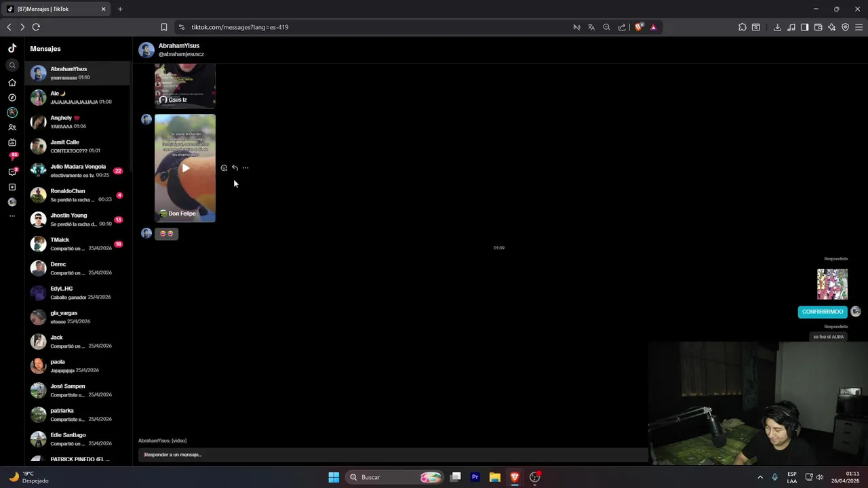Go forward in browser history
The image size is (868, 488).
[22, 27]
